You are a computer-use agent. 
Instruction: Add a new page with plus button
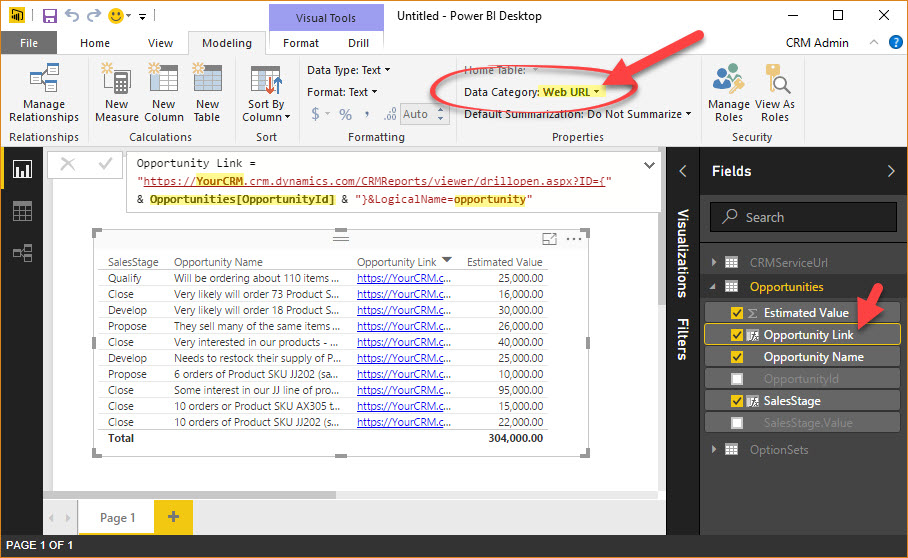coord(173,517)
